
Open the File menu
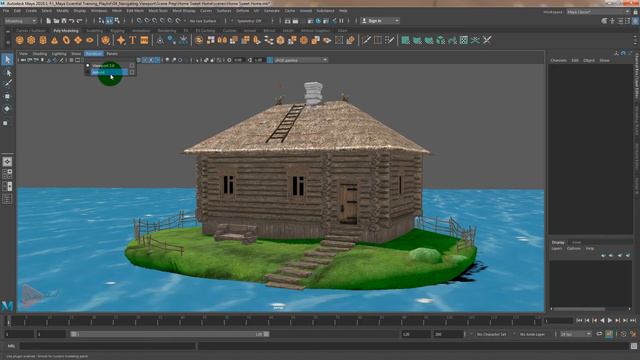point(6,11)
